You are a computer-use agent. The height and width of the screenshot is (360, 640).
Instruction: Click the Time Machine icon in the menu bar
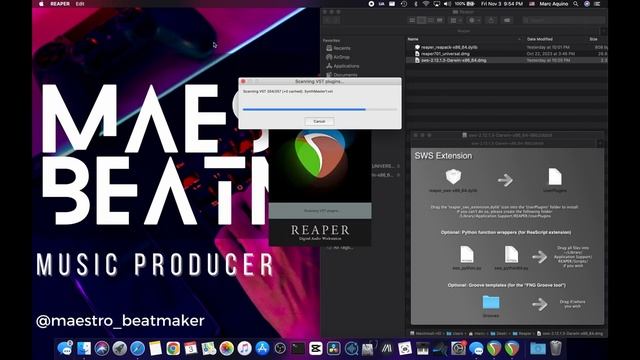tap(404, 4)
